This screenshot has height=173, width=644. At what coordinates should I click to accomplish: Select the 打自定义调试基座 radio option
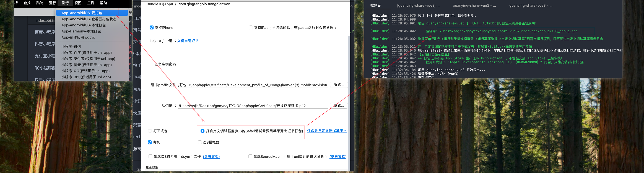click(x=202, y=131)
